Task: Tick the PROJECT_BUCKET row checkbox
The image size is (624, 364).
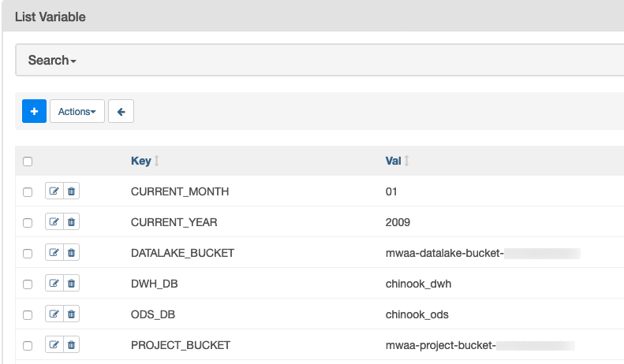Action: point(28,345)
